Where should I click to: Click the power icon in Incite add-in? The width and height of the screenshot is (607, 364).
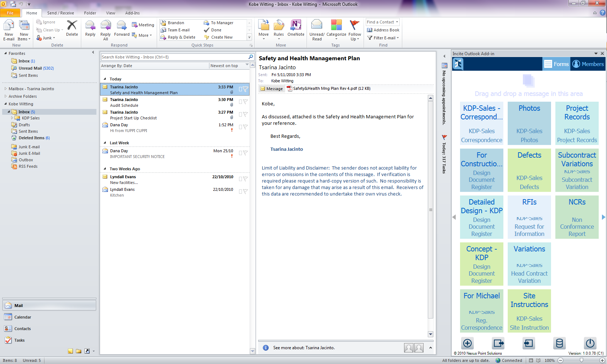coord(590,343)
